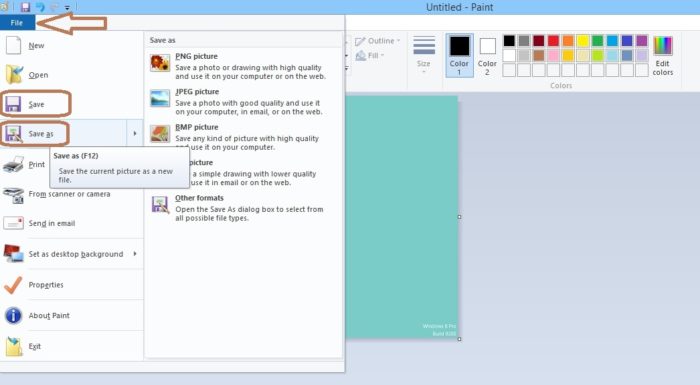Click the Other formats icon
The width and height of the screenshot is (700, 385).
[160, 205]
